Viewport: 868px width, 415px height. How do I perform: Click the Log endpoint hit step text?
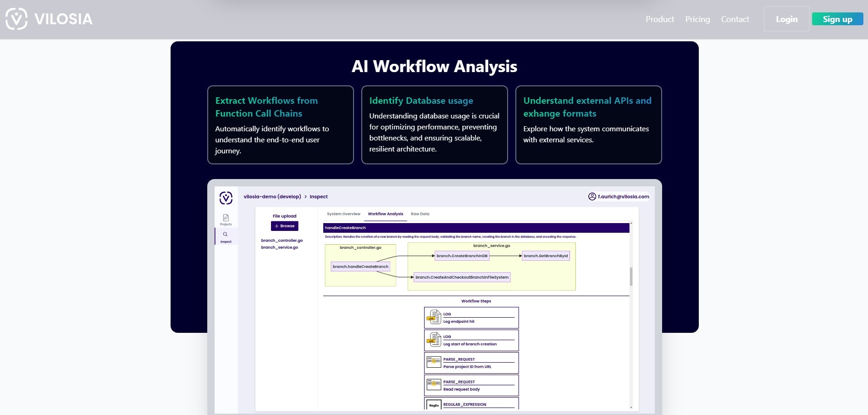click(459, 321)
